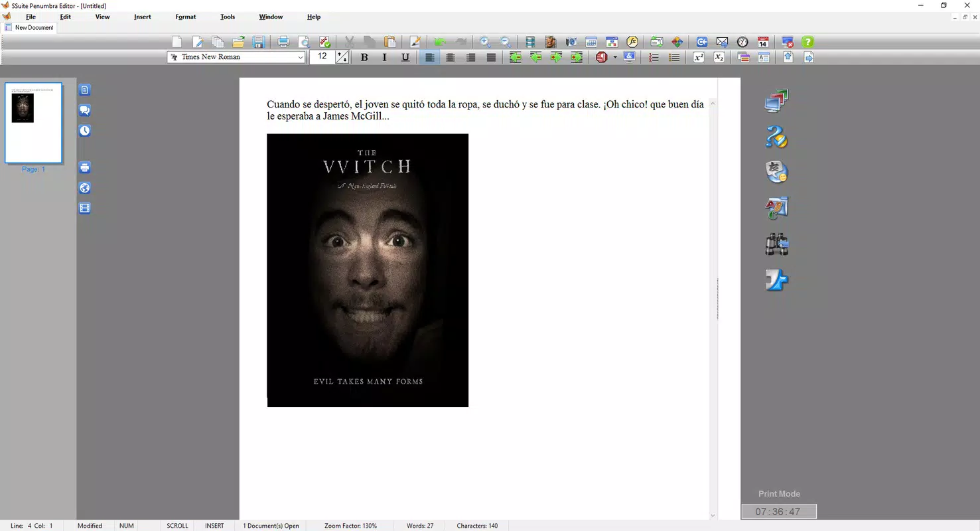The width and height of the screenshot is (980, 531).
Task: Click the clock time icon
Action: 742,42
